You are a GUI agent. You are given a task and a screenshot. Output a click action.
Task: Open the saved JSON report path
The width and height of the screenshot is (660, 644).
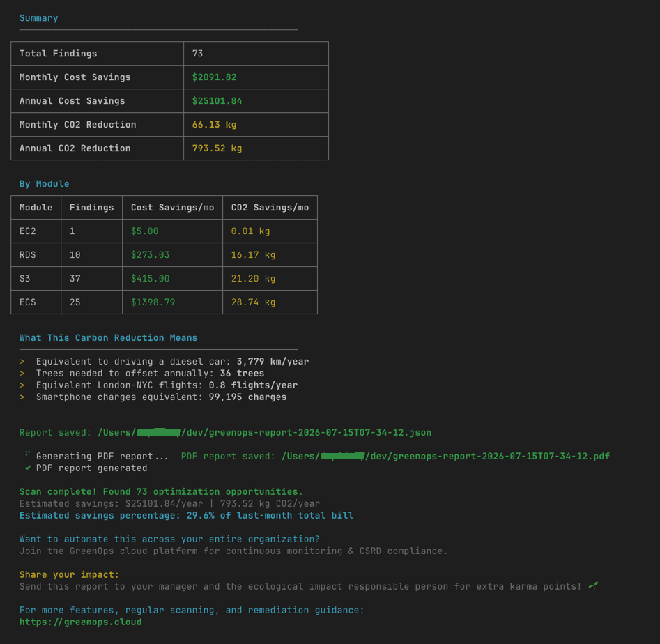[x=264, y=433]
